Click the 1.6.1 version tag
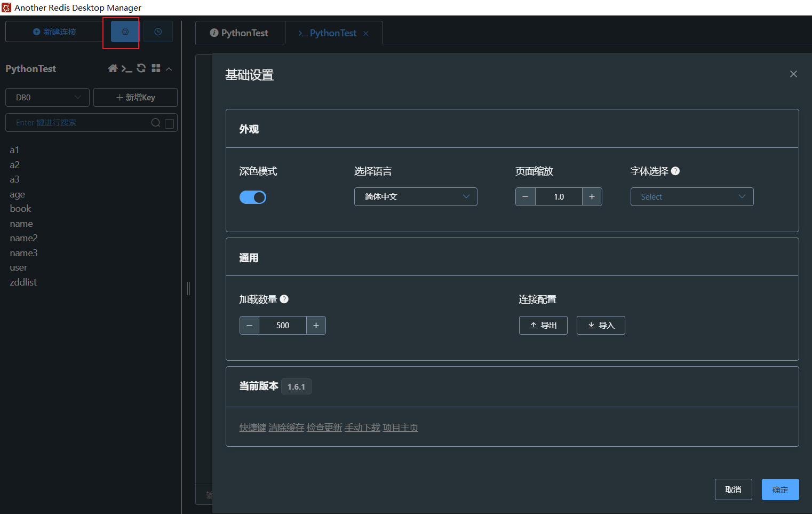 tap(297, 387)
